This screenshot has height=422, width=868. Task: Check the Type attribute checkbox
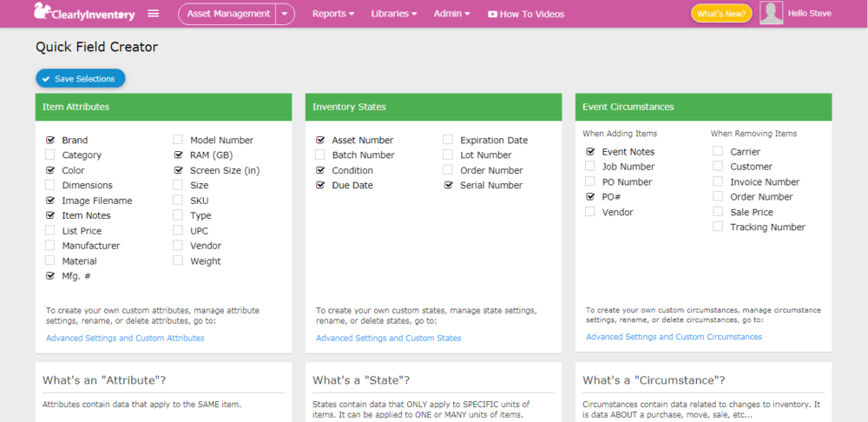click(178, 214)
